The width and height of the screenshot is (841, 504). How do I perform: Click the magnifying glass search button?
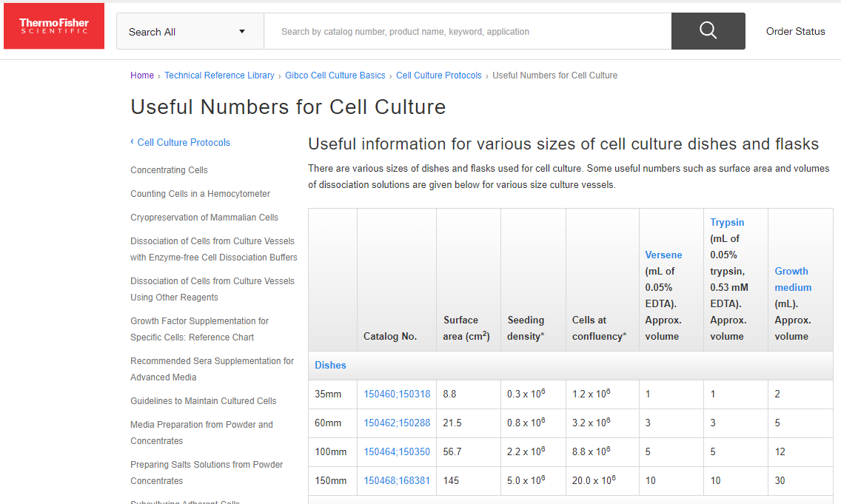[708, 31]
